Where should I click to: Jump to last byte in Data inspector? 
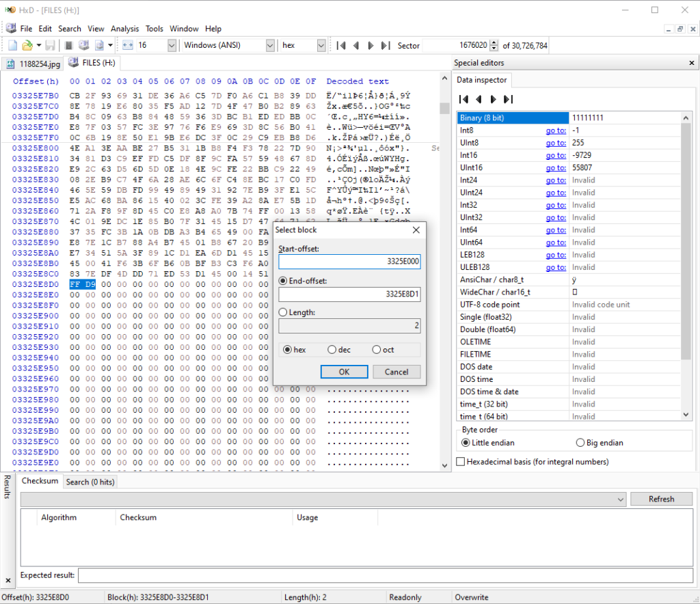pyautogui.click(x=508, y=99)
